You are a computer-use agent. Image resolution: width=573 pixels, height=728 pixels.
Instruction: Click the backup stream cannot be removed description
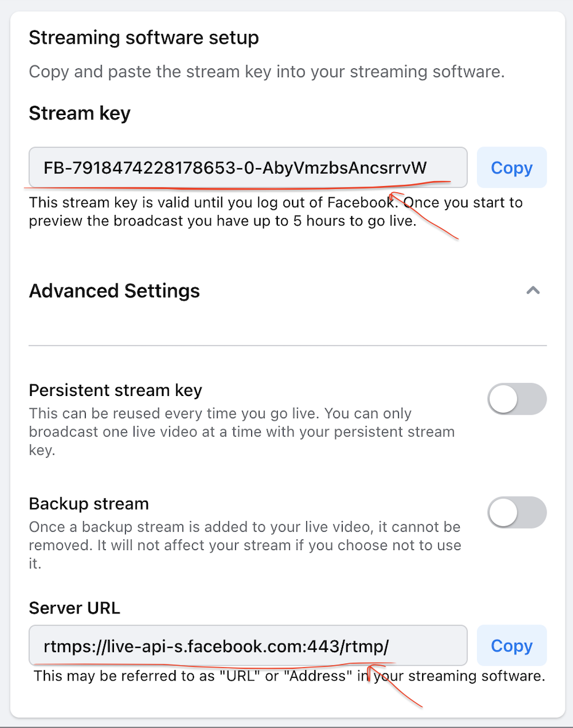tap(245, 545)
